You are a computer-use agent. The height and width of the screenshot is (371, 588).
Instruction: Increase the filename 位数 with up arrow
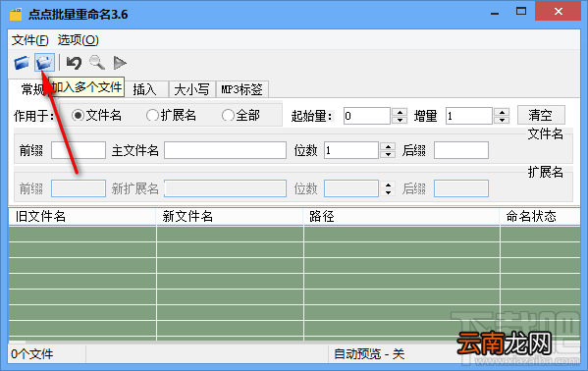pyautogui.click(x=388, y=146)
